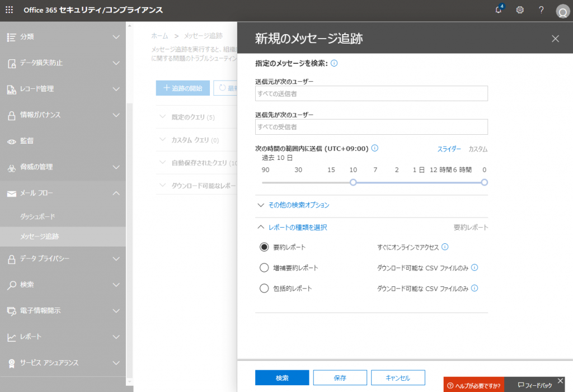Click the 追跡の開始 button
Screen dimensions: 573x392
(x=183, y=88)
